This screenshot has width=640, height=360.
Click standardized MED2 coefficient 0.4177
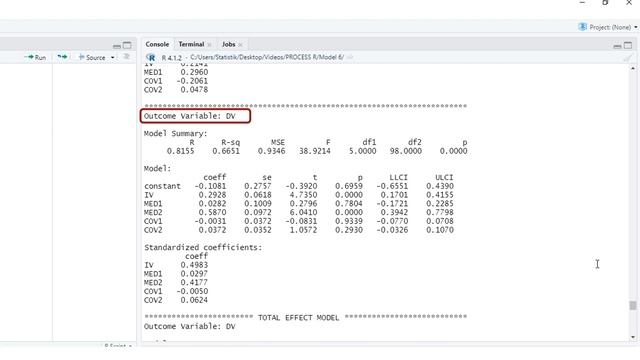[194, 282]
